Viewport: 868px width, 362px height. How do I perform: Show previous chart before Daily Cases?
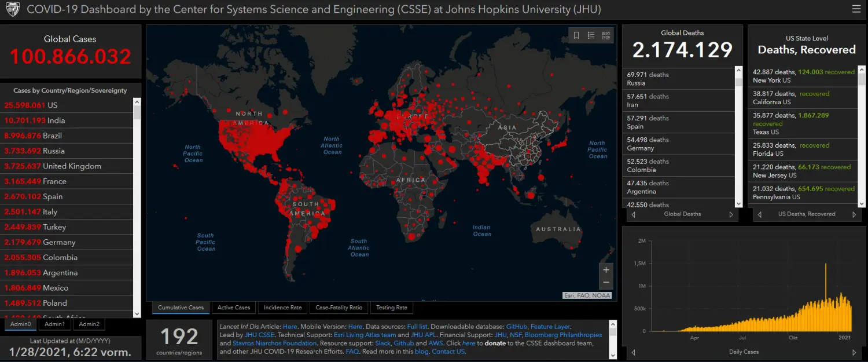[634, 352]
